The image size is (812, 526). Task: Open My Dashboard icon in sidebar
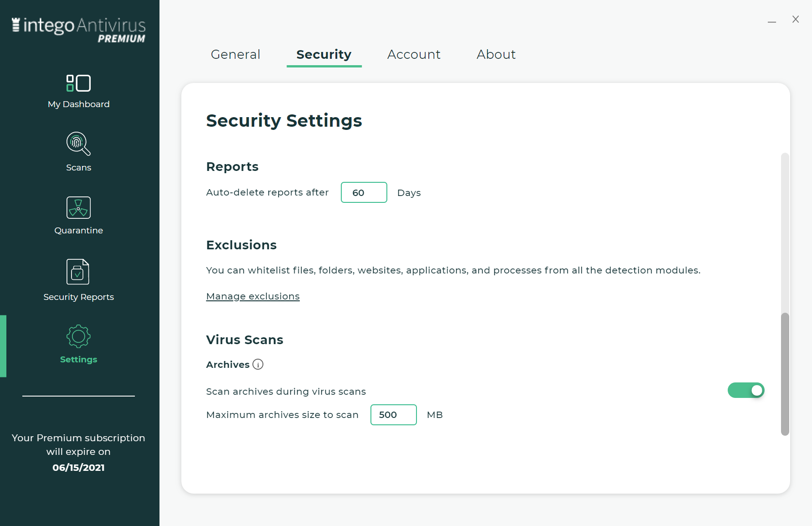78,83
